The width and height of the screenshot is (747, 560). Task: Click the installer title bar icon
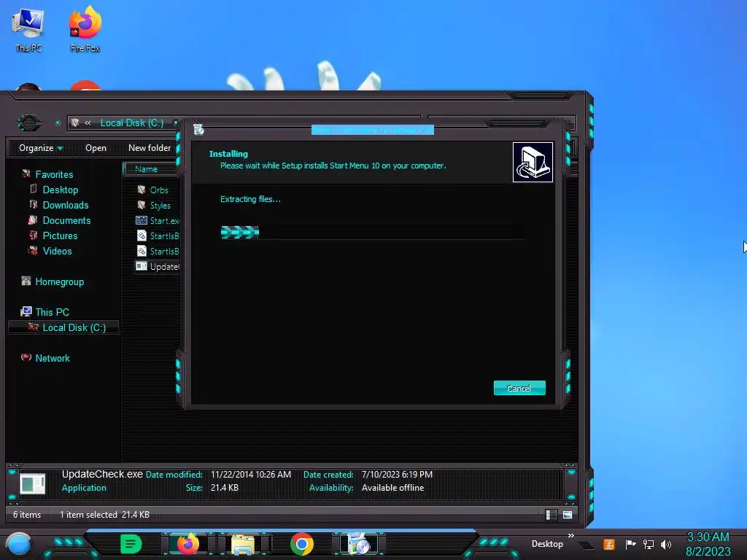(198, 129)
